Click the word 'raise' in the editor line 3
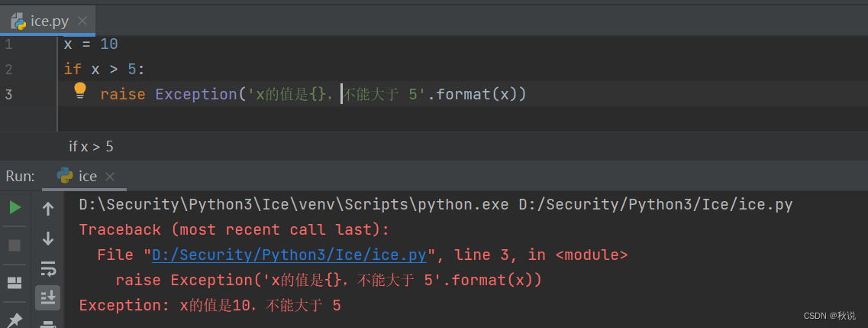Viewport: 868px width, 328px height. 123,95
